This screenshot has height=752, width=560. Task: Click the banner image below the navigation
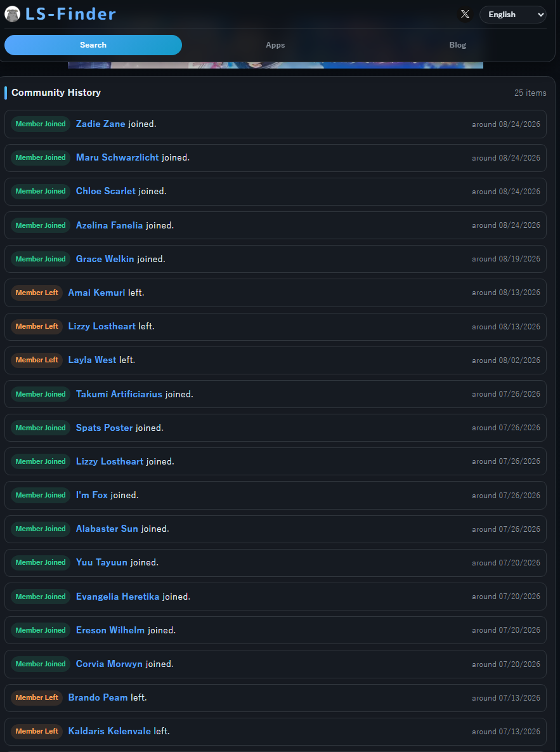point(275,65)
